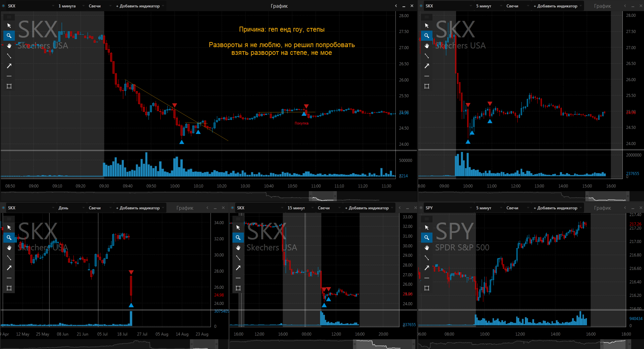The height and width of the screenshot is (349, 644).
Task: Select arrow tool in SKX daily chart
Action: click(9, 268)
